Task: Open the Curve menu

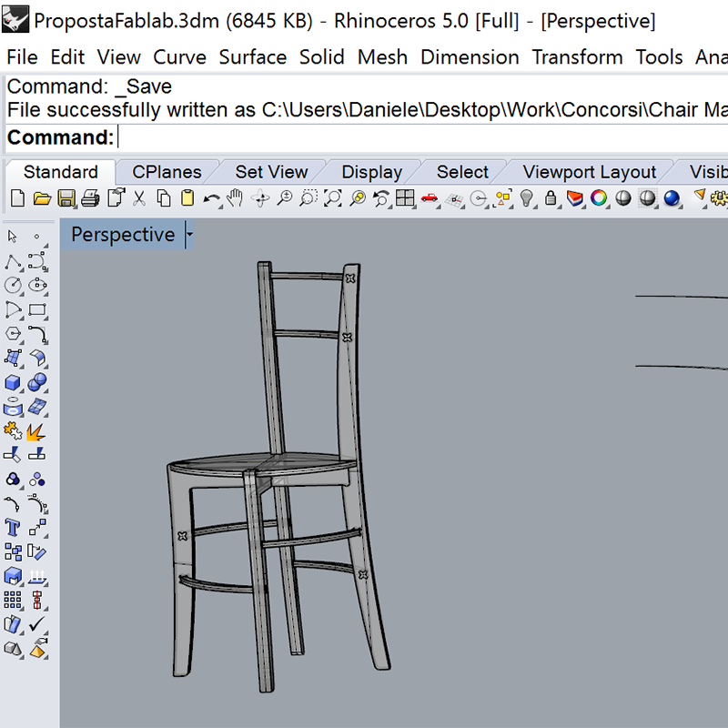Action: point(179,57)
